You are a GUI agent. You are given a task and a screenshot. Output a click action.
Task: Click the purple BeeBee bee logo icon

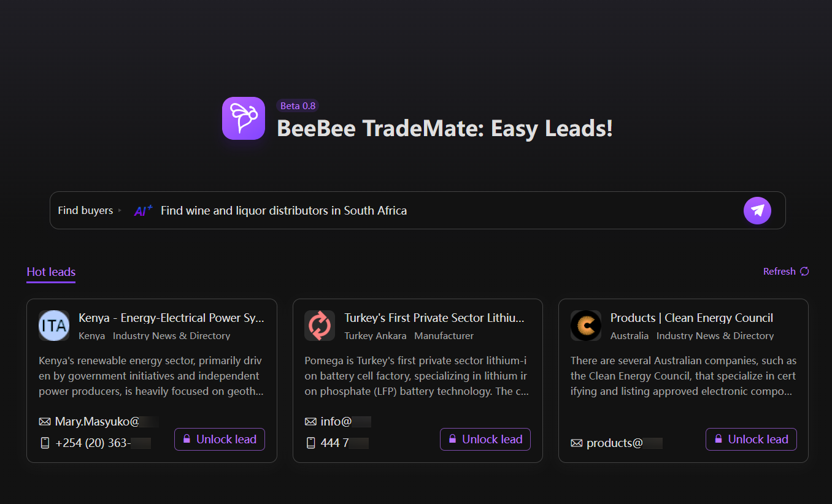[244, 118]
